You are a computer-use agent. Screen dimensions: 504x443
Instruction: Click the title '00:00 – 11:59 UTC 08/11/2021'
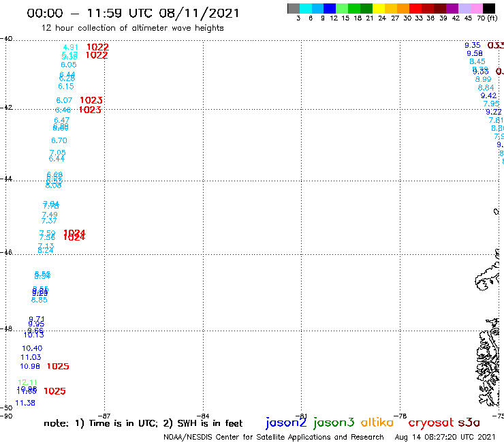point(133,13)
